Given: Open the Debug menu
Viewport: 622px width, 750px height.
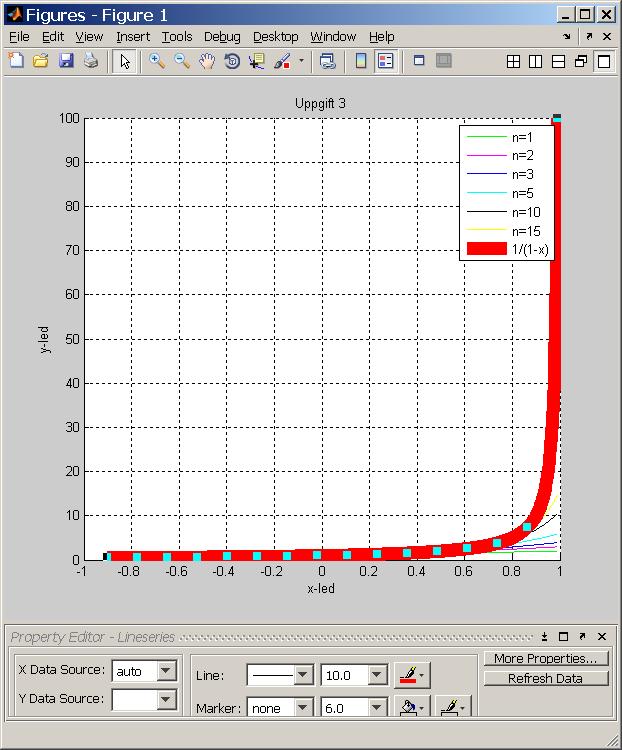Looking at the screenshot, I should coord(222,36).
